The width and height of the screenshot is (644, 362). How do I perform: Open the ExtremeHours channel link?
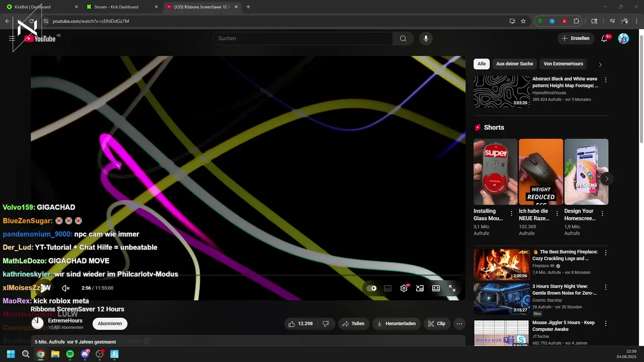(x=65, y=321)
